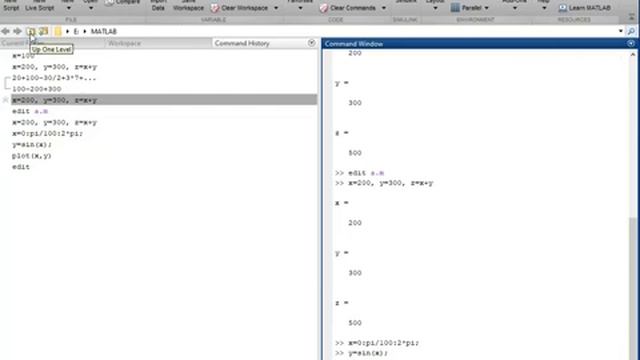Click the Import Data button
Viewport: 640px width, 360px height.
(x=158, y=5)
